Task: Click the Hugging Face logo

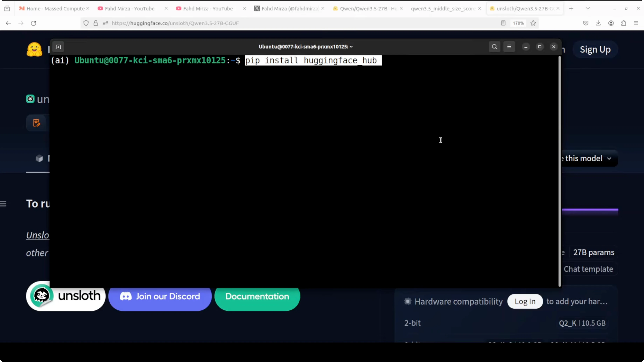Action: click(34, 49)
